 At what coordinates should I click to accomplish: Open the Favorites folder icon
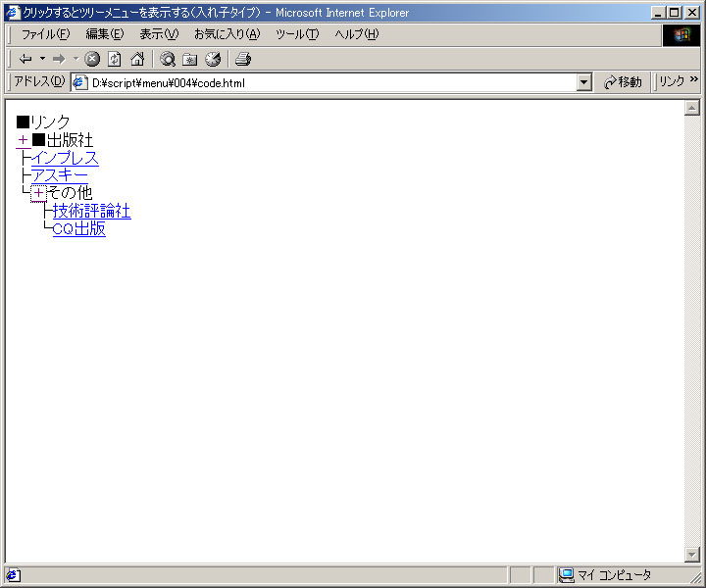pyautogui.click(x=190, y=59)
